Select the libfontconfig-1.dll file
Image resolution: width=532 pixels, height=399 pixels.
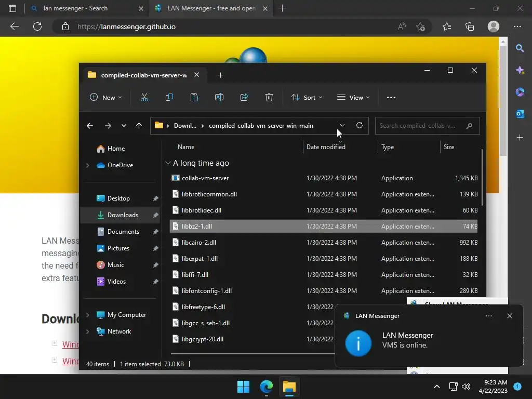[x=324, y=291]
